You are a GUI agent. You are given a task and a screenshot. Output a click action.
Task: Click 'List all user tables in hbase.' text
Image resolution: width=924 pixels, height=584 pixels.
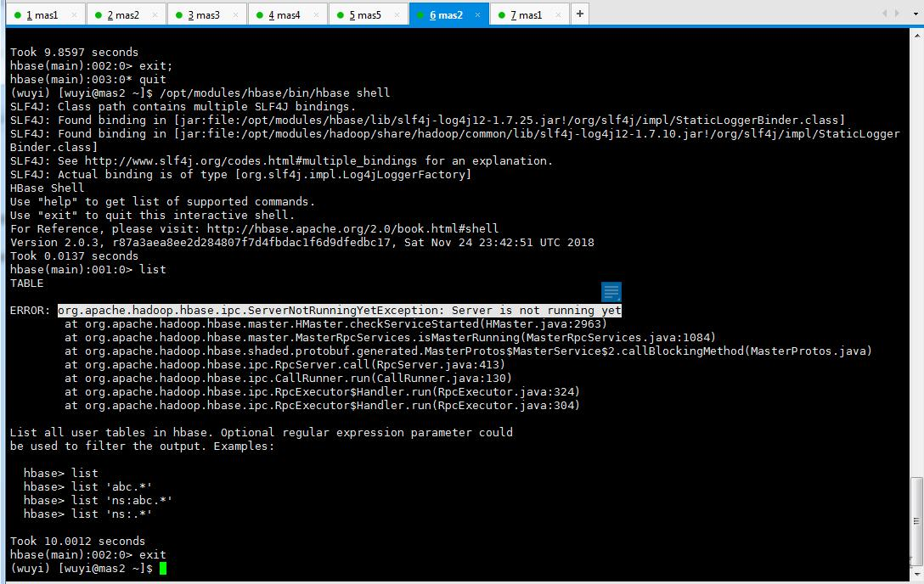(x=112, y=433)
